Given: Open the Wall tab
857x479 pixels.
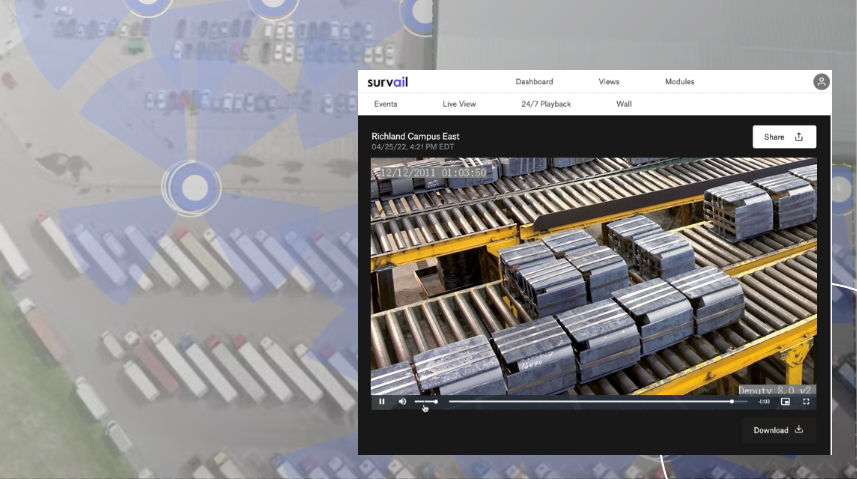Looking at the screenshot, I should click(624, 104).
